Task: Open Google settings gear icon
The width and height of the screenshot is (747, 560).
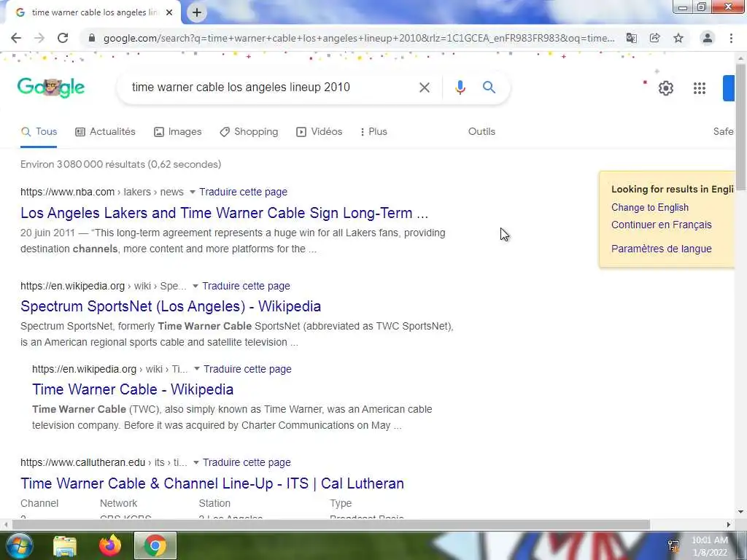Action: 665,88
